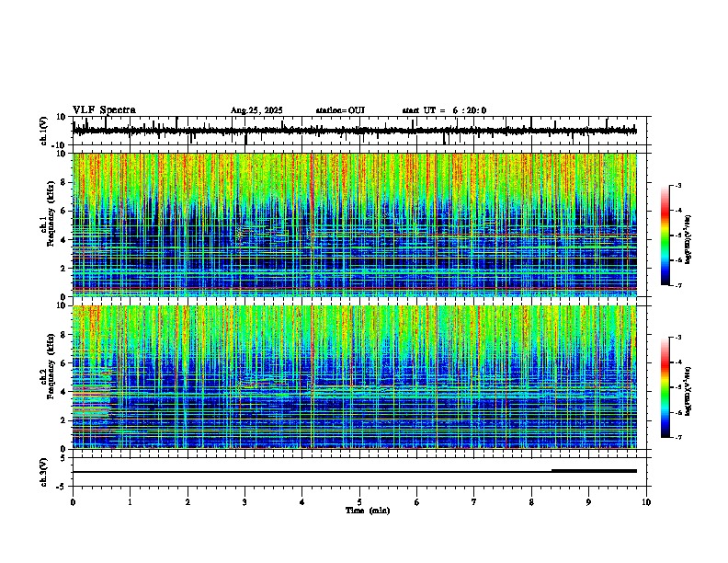
Task: Click the "10" tick on the time axis
Action: coord(646,502)
